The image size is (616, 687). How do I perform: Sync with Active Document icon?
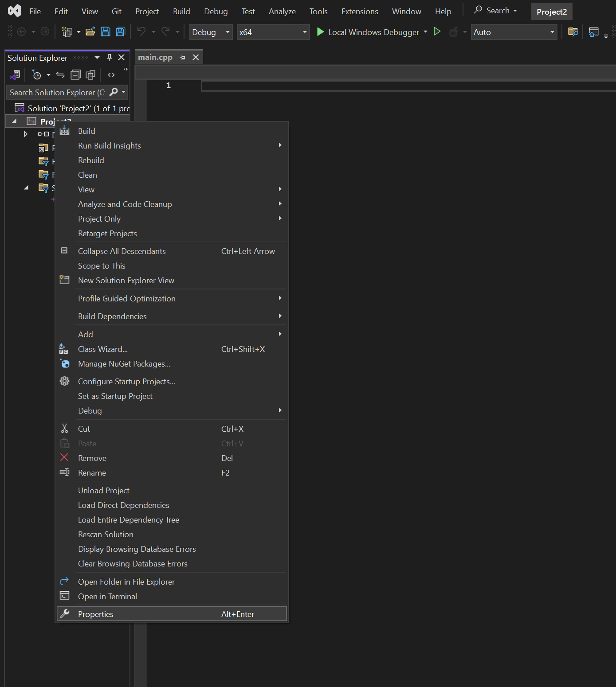pyautogui.click(x=60, y=75)
